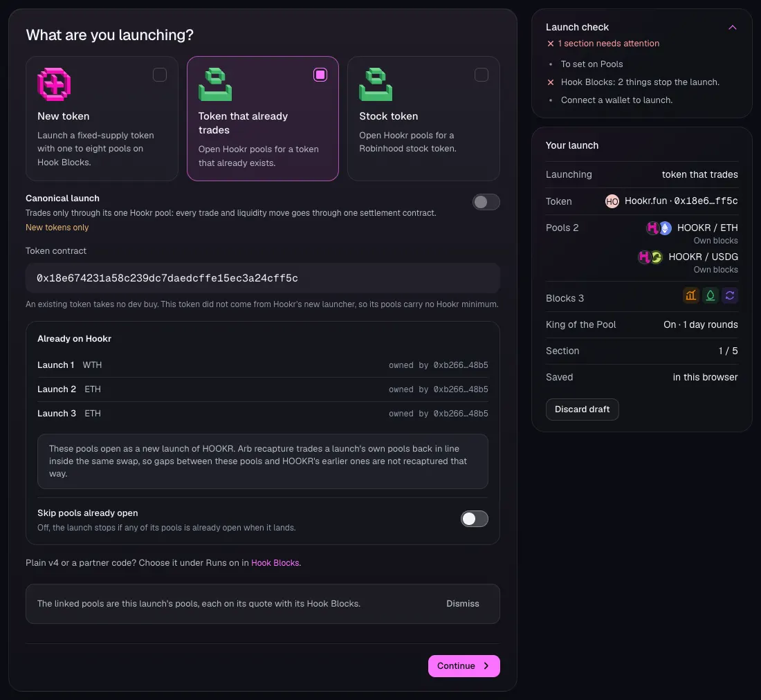Click the green icon on Stock token card

click(x=376, y=84)
